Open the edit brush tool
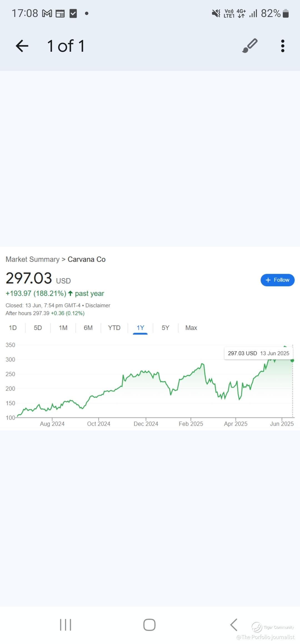Image resolution: width=300 pixels, height=644 pixels. 250,46
